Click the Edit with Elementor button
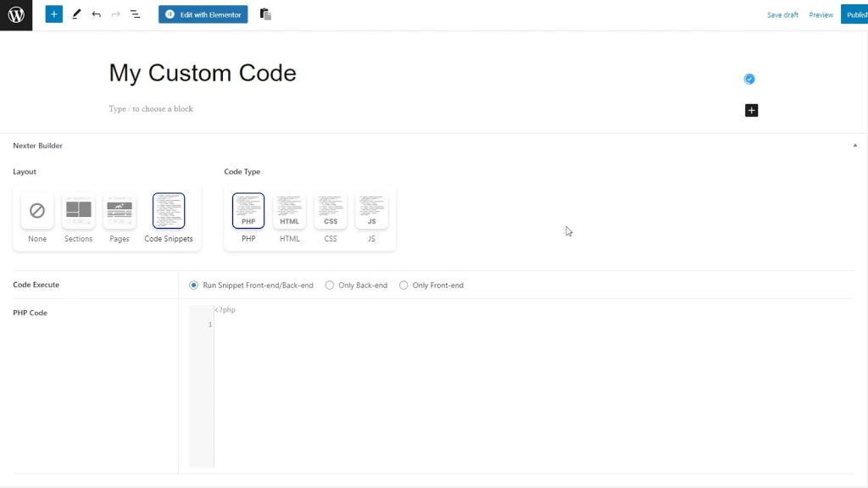 coord(203,14)
